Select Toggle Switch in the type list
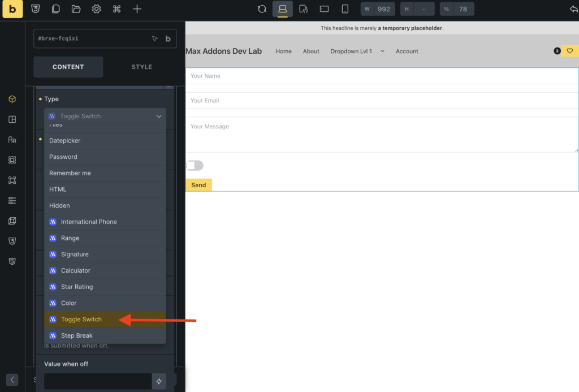This screenshot has height=392, width=579. coord(105,319)
